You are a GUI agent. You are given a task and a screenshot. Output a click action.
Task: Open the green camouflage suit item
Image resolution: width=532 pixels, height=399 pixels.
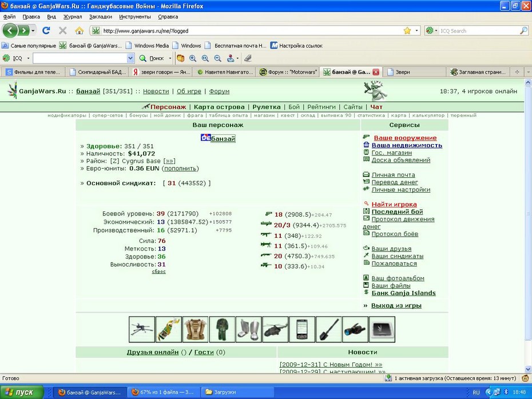(x=222, y=329)
